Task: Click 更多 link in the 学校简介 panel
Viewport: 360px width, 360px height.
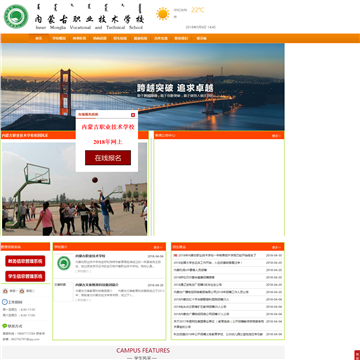Action: coord(158,247)
